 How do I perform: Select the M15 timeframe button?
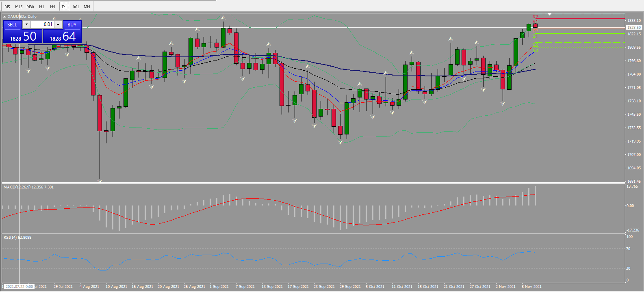[x=19, y=6]
